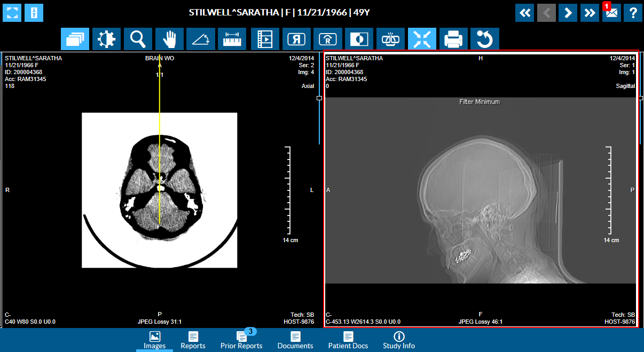Viewport: 644px width, 352px height.
Task: Select the magnifying glass zoom tool
Action: 138,39
